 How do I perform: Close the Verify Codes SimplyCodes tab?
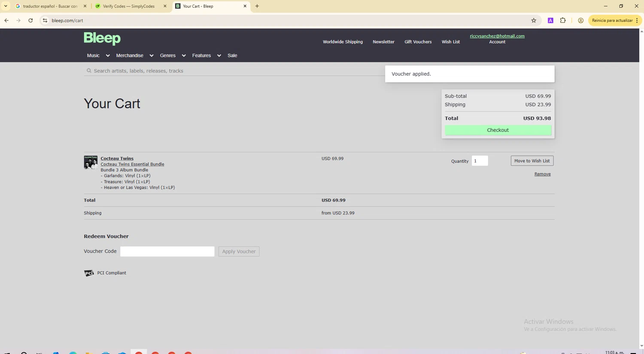tap(165, 6)
